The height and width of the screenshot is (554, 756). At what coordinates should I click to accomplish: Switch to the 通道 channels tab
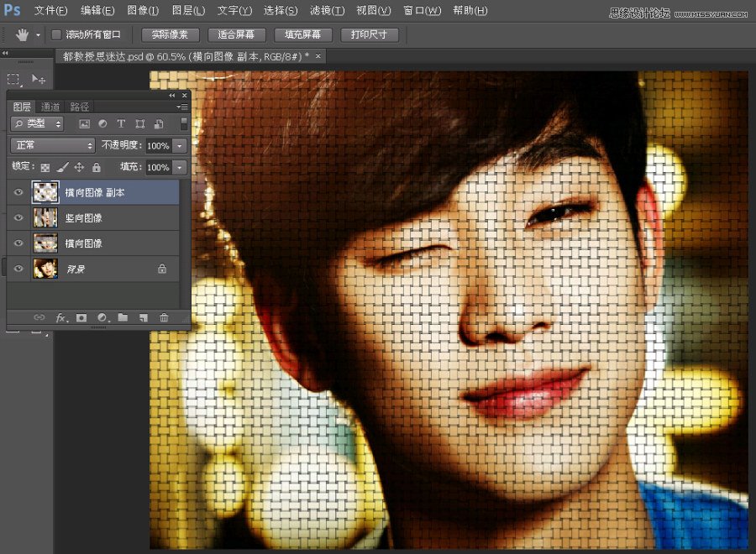click(x=50, y=107)
